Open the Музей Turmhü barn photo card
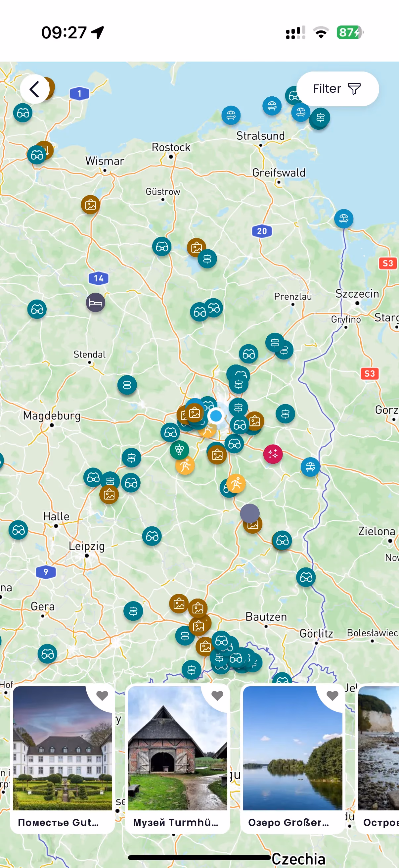Image resolution: width=399 pixels, height=868 pixels. (x=177, y=759)
